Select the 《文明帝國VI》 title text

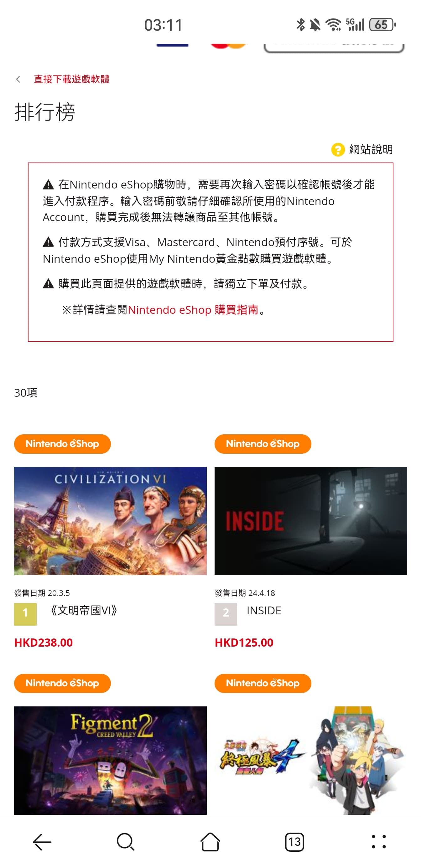pyautogui.click(x=83, y=610)
